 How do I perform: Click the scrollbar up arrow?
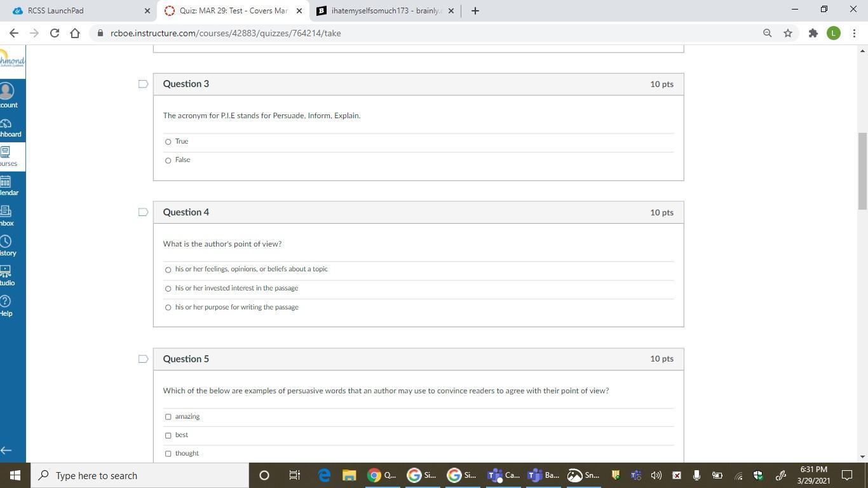[862, 50]
